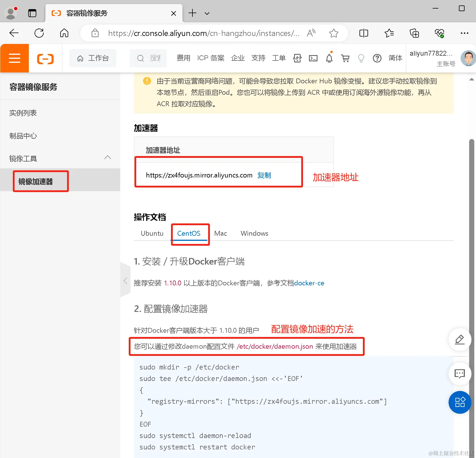
Task: Open the orange hamburger navigation menu
Action: 15,58
